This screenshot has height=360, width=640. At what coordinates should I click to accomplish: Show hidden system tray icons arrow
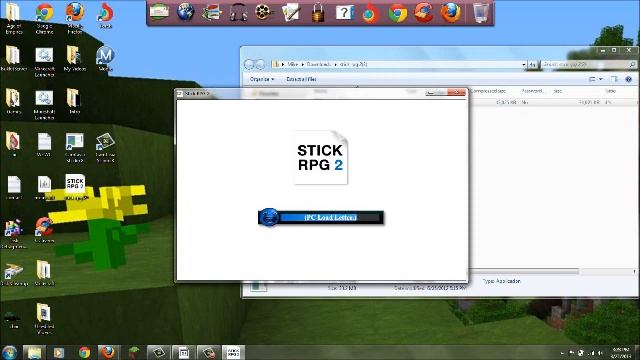coord(562,353)
